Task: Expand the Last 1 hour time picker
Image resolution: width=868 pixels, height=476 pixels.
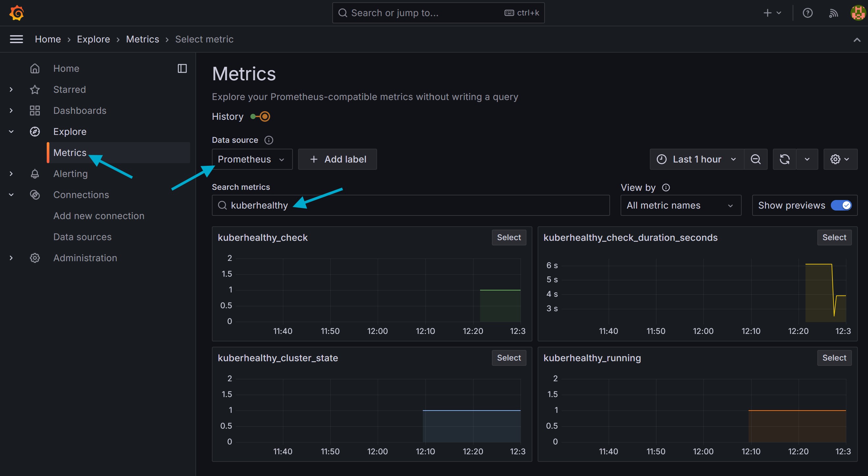Action: tap(697, 159)
